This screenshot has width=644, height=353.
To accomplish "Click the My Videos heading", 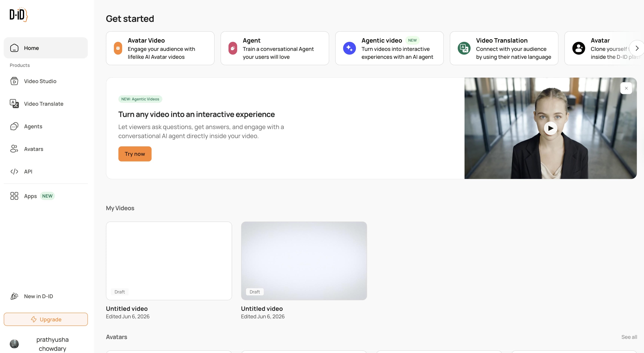I will pos(120,208).
